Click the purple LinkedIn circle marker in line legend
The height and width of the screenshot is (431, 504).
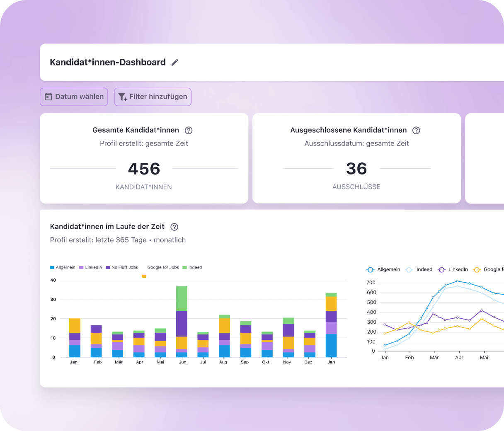tap(442, 269)
